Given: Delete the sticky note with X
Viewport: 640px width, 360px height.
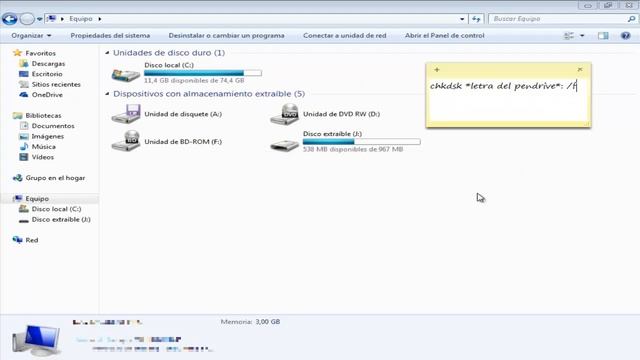Looking at the screenshot, I should [x=580, y=70].
